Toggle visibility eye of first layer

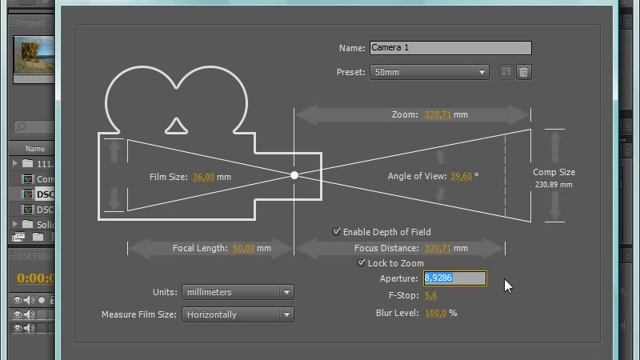coord(18,314)
